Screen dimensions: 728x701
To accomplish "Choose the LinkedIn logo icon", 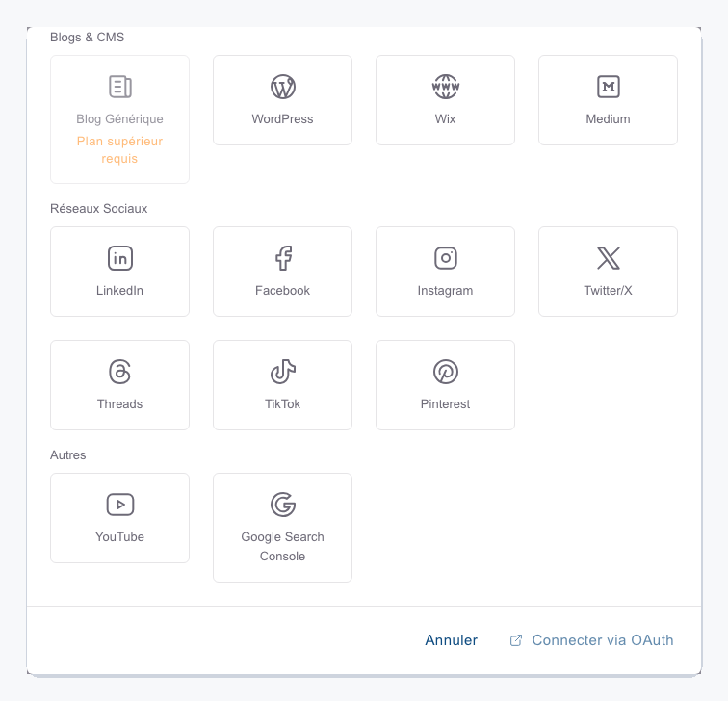I will coord(120,258).
